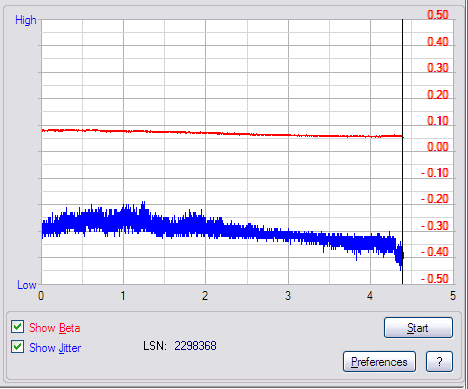Click the 5 label on horizontal axis
468x389 pixels.
(453, 296)
